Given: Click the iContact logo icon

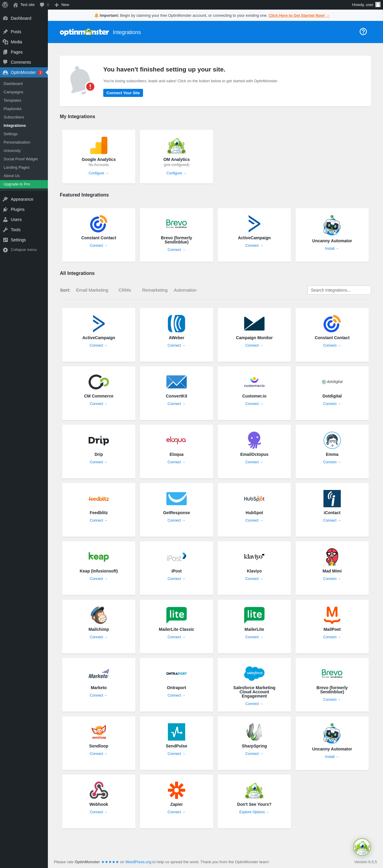Looking at the screenshot, I should pos(332,498).
